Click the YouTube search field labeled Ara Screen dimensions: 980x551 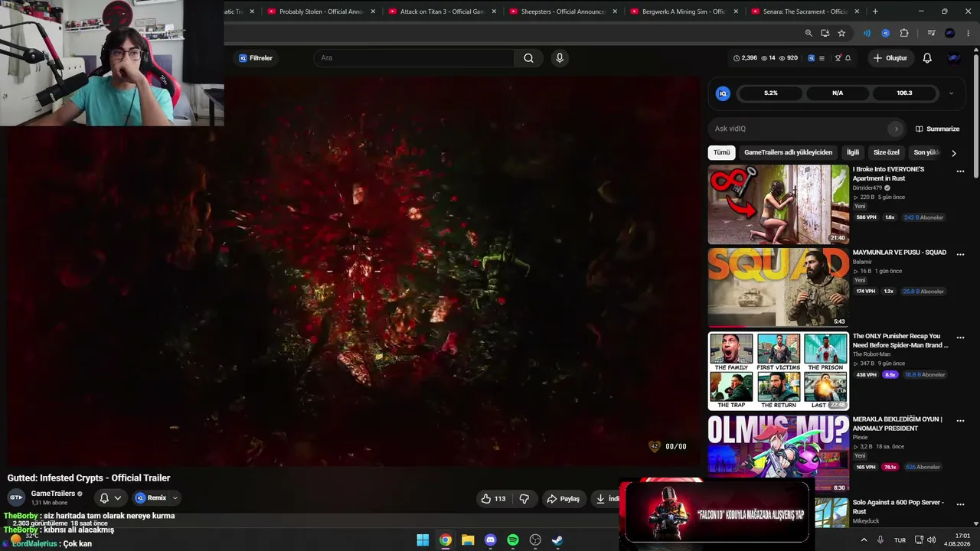click(413, 58)
